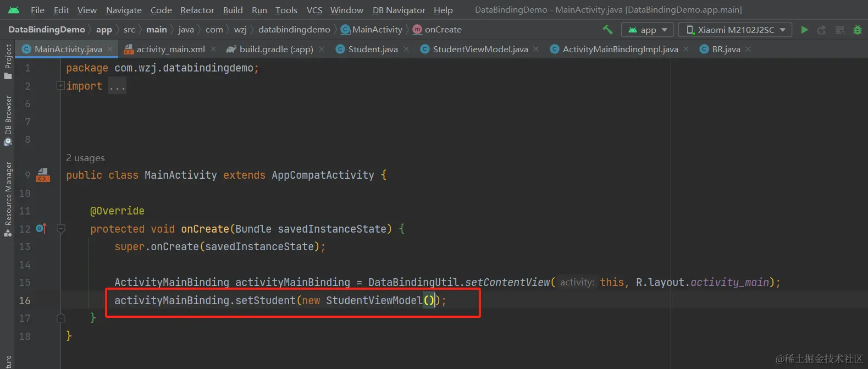Open the Xiaomi M2102J2SC device dropdown
The image size is (868, 369).
(736, 30)
